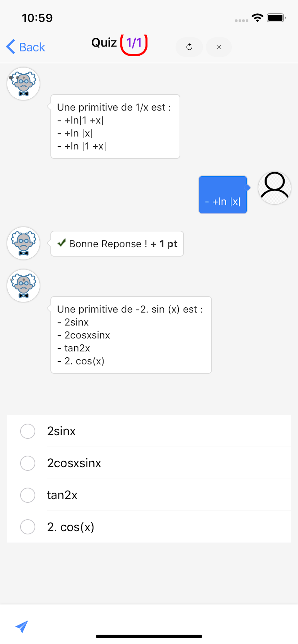The width and height of the screenshot is (298, 644).
Task: Tap the Back navigation link
Action: pos(25,47)
